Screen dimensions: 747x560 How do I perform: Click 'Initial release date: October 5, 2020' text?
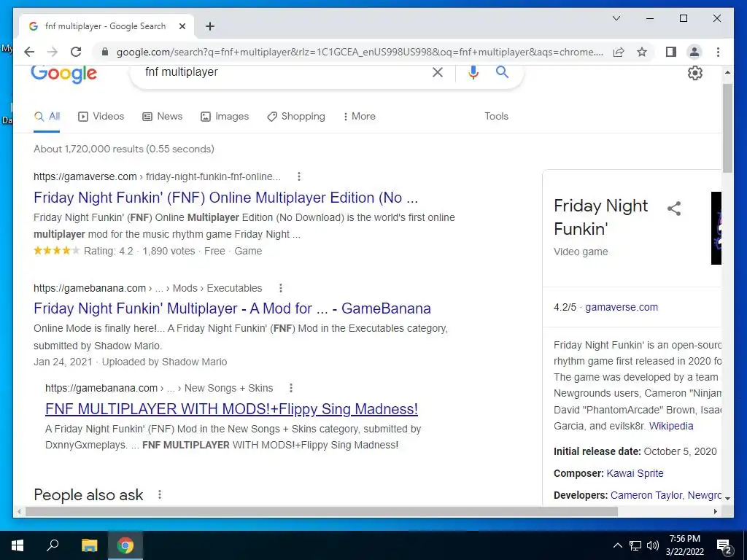coord(635,451)
